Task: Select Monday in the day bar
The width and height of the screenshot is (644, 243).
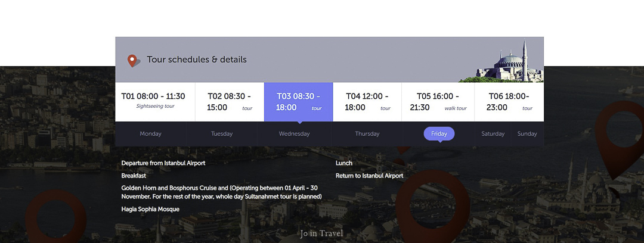Action: [150, 134]
